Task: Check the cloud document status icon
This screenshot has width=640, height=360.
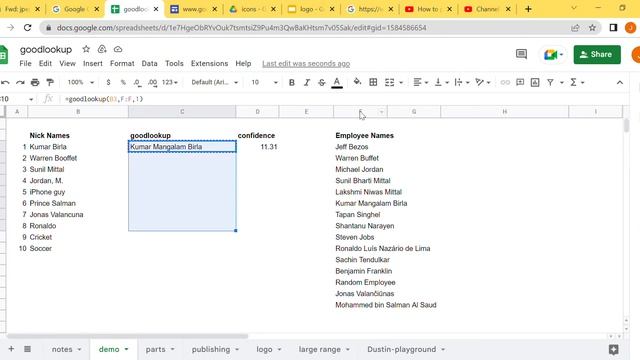Action: coord(118,49)
